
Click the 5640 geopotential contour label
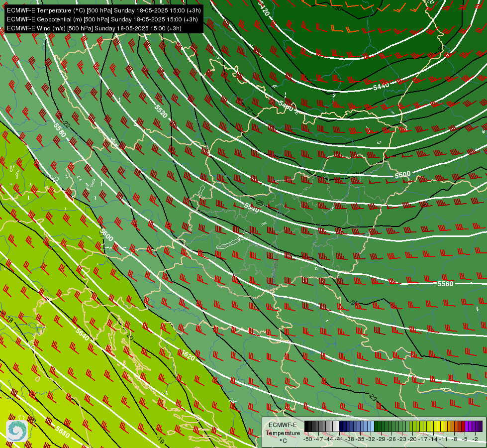[82, 334]
